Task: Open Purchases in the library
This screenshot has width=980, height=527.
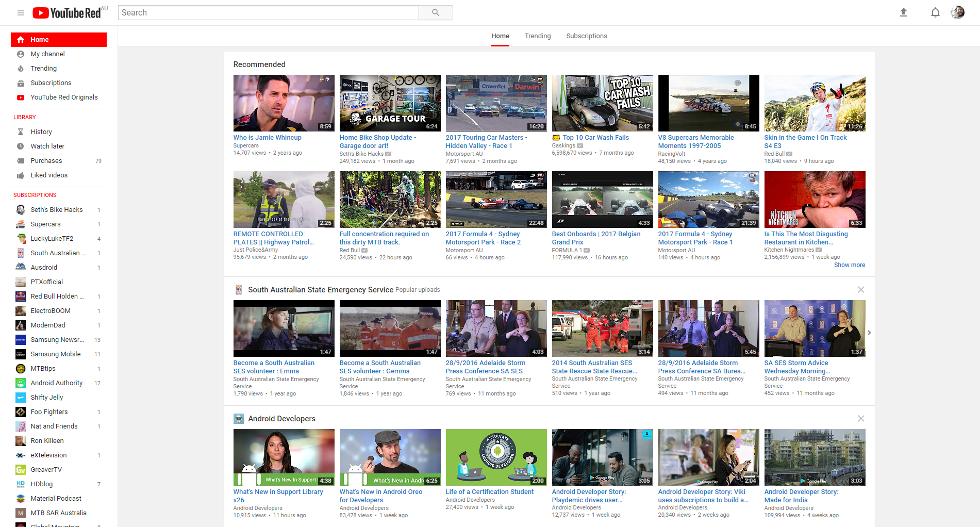Action: pyautogui.click(x=59, y=161)
